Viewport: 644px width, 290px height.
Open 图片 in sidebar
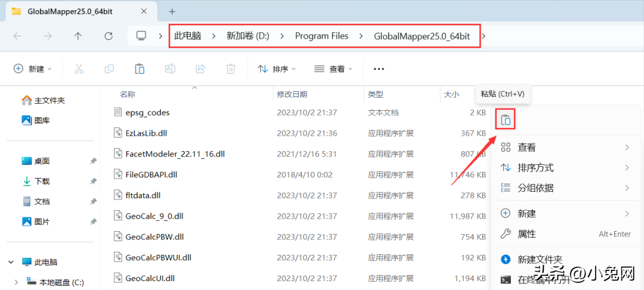(x=36, y=222)
